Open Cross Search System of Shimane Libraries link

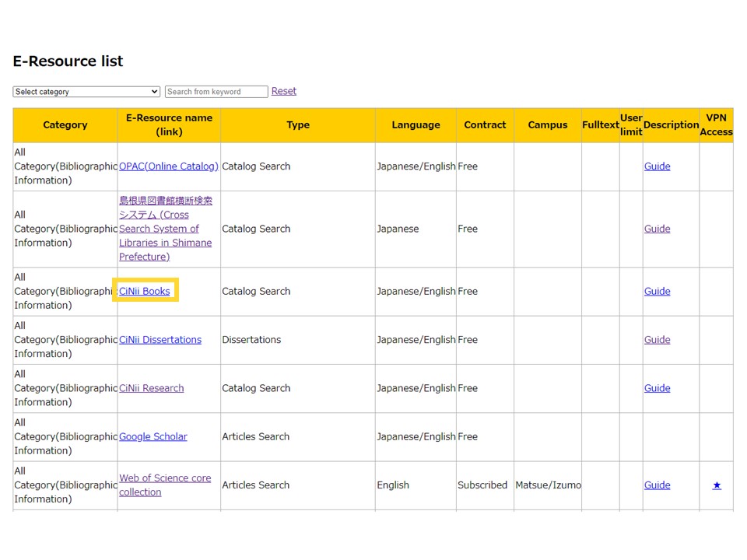(165, 229)
